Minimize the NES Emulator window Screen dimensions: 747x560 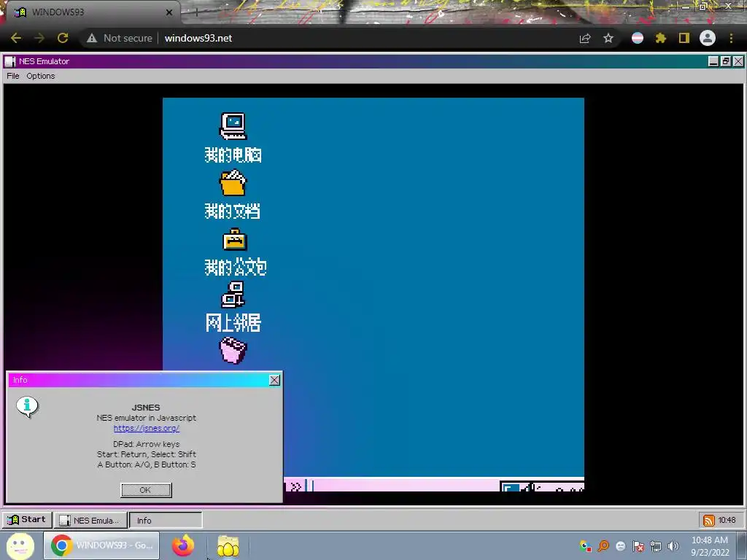click(713, 61)
